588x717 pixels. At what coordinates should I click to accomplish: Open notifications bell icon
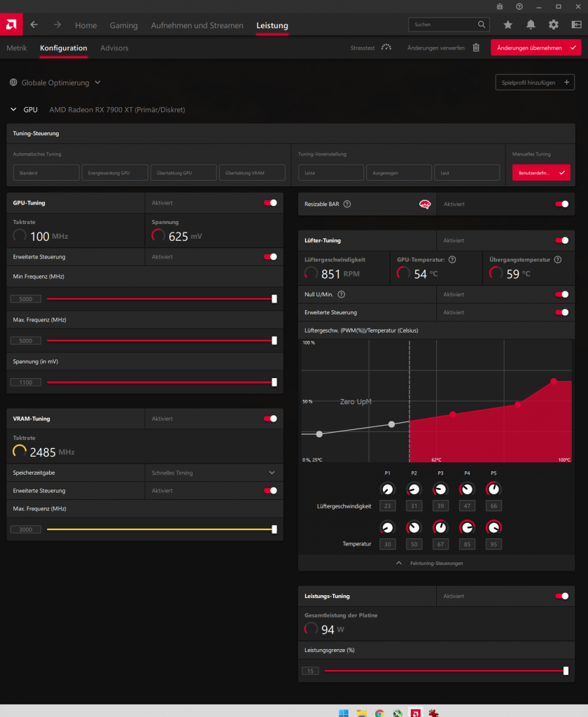pyautogui.click(x=531, y=25)
